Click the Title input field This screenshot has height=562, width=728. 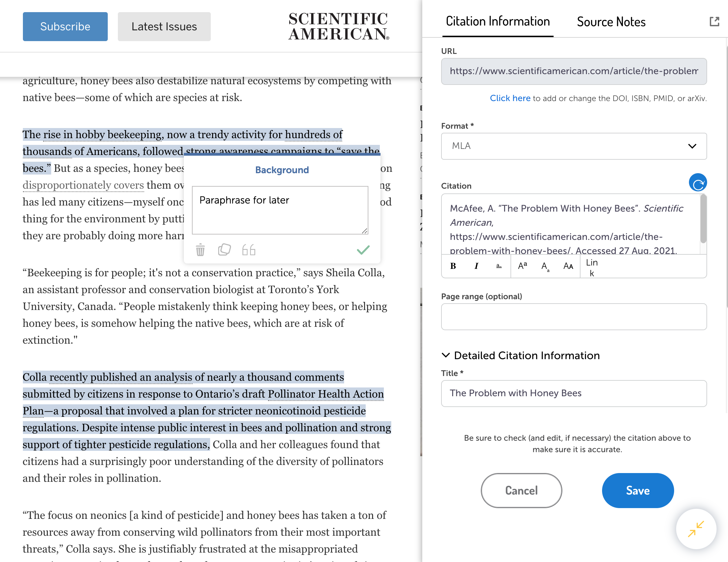tap(574, 394)
